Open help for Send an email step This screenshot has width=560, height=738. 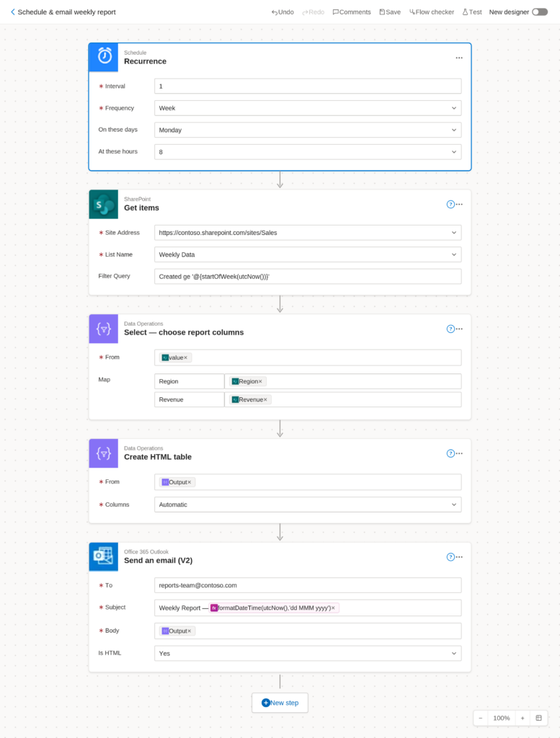click(450, 557)
